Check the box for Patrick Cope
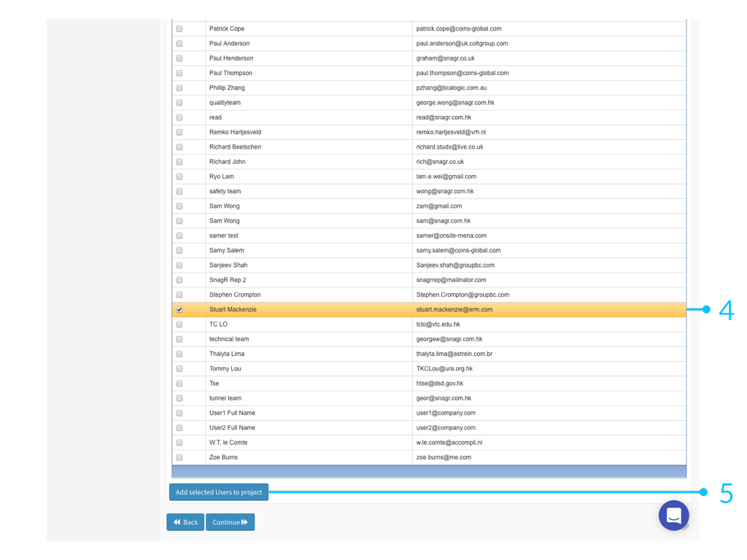The height and width of the screenshot is (560, 747). 179,28
